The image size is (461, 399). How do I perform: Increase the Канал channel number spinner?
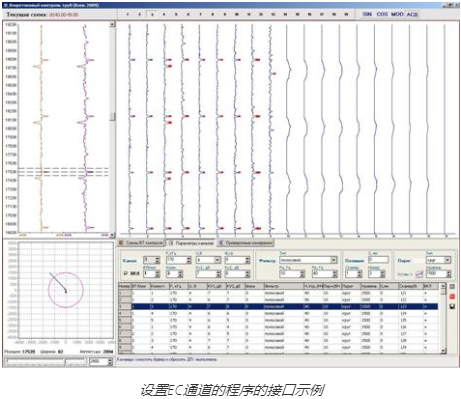point(158,258)
